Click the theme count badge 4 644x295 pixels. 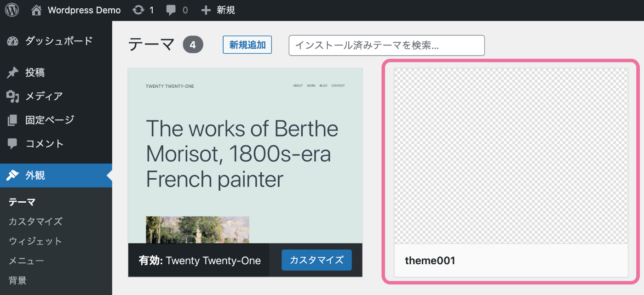point(193,45)
